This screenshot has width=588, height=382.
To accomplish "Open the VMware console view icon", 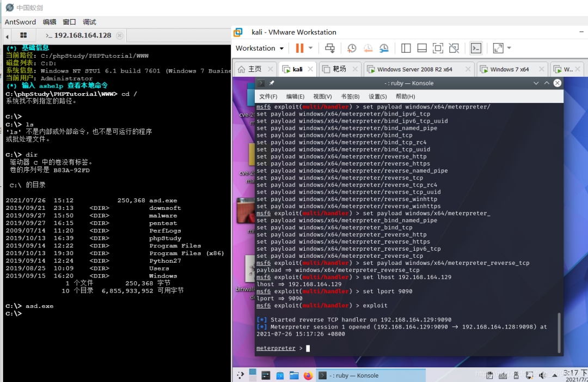I will 476,48.
